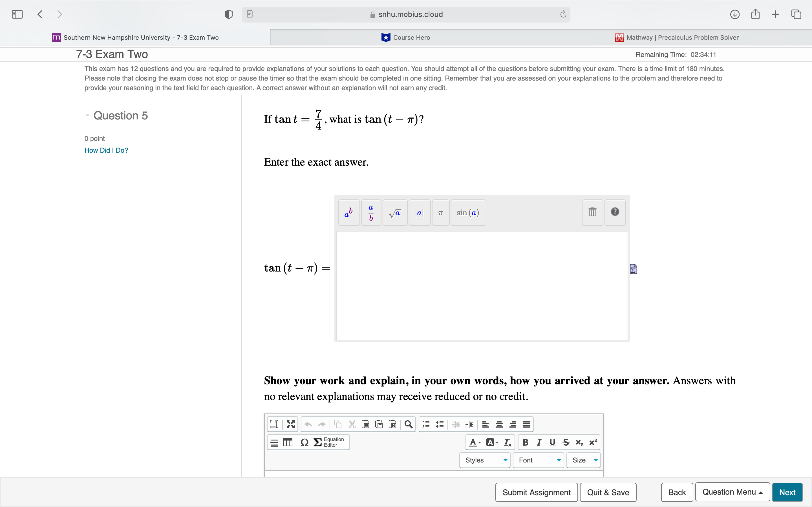Open the Font dropdown
Screen dimensions: 812x507
pos(538,460)
